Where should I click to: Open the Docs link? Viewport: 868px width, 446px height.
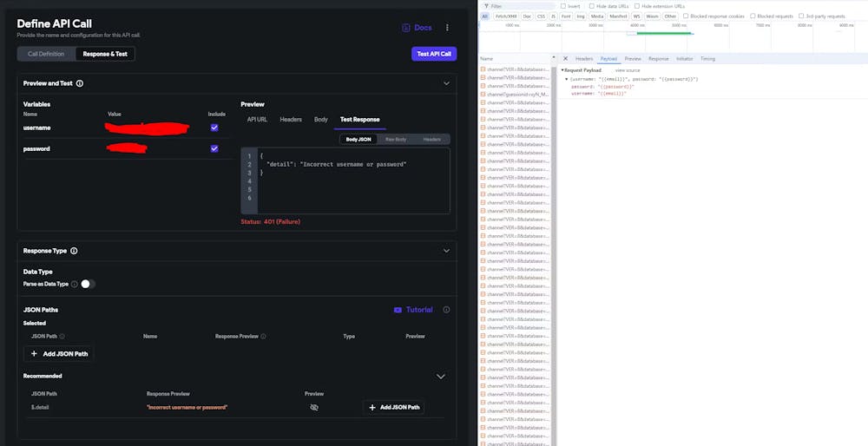click(x=417, y=28)
